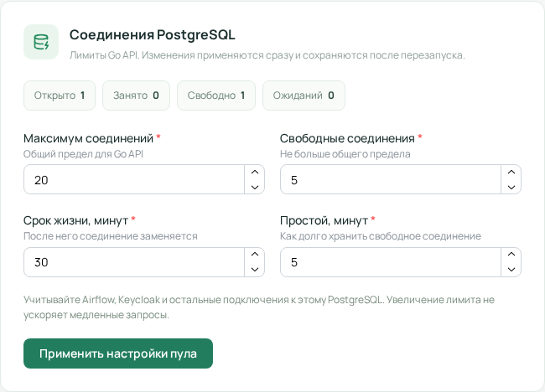Click the Свободно 1 status chip

[x=216, y=95]
